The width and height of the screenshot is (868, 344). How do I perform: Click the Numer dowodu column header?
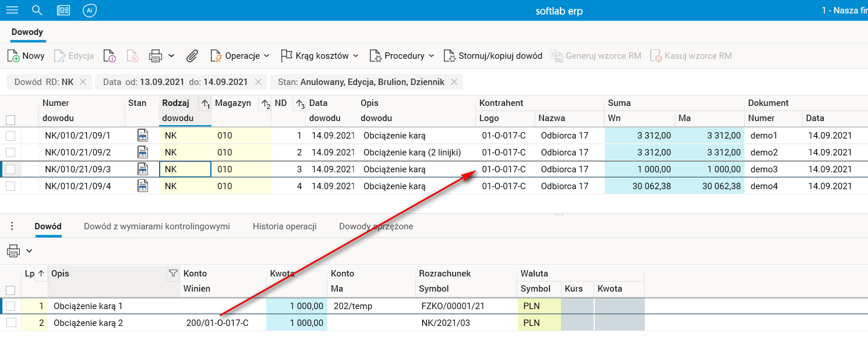point(82,111)
